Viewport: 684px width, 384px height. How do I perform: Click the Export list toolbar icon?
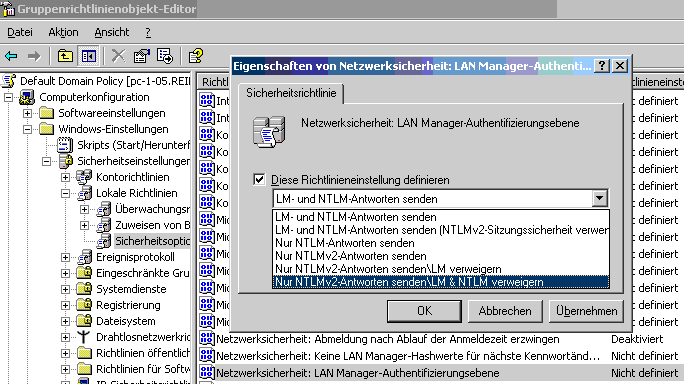click(165, 56)
